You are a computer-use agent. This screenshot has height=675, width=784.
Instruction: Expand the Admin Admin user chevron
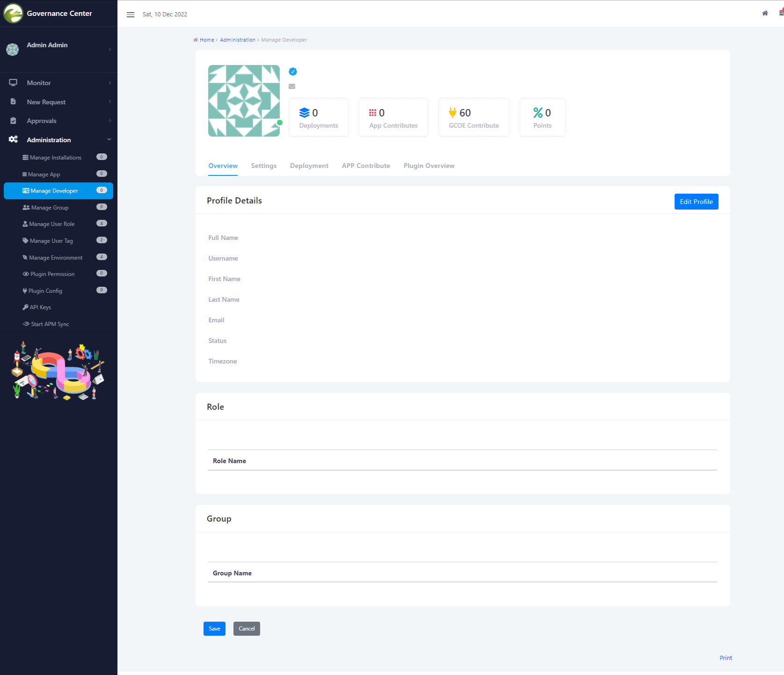110,50
